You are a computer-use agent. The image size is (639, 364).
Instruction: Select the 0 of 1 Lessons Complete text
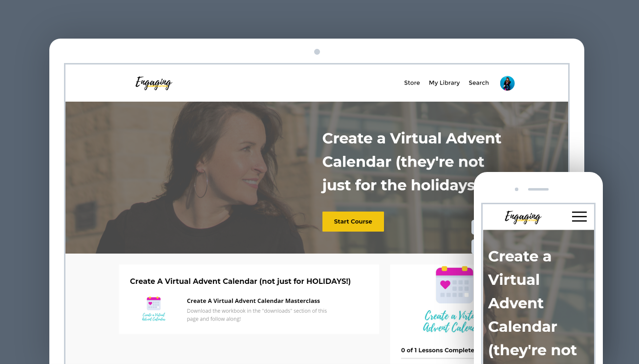pos(437,350)
